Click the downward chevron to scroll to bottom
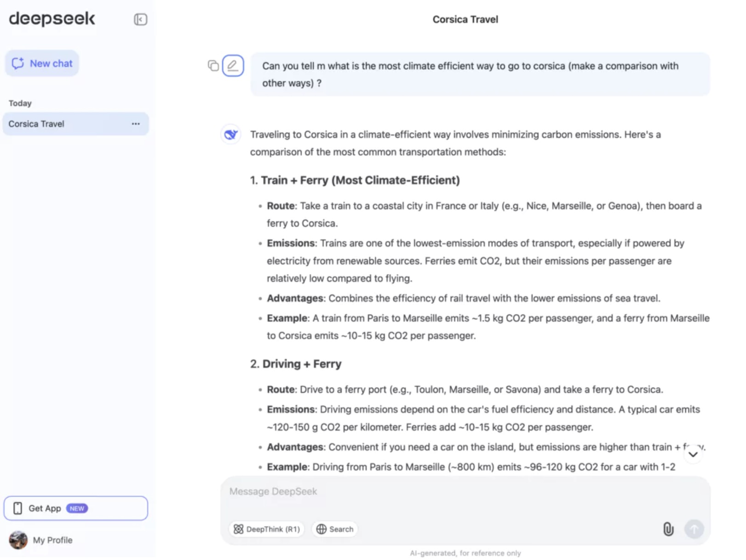 692,454
